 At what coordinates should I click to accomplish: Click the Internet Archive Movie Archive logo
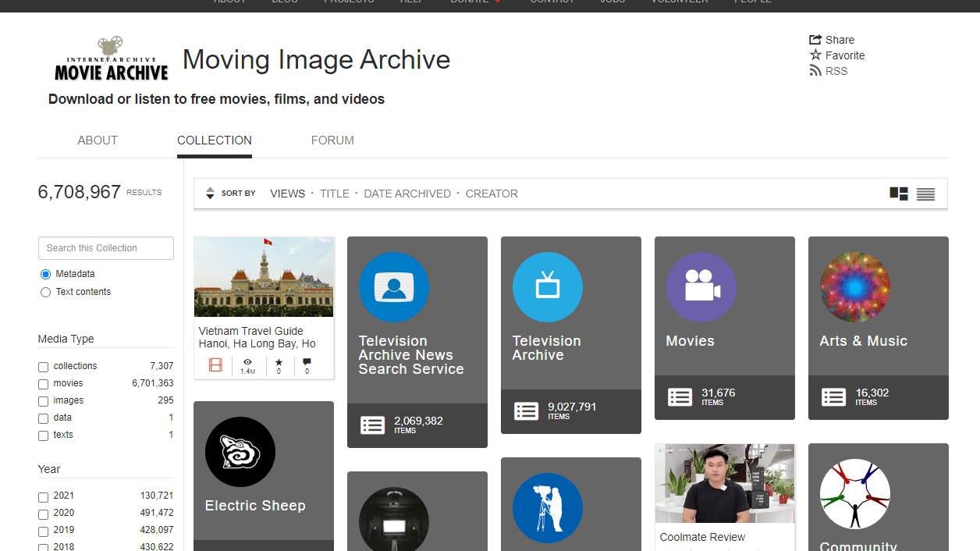click(111, 59)
